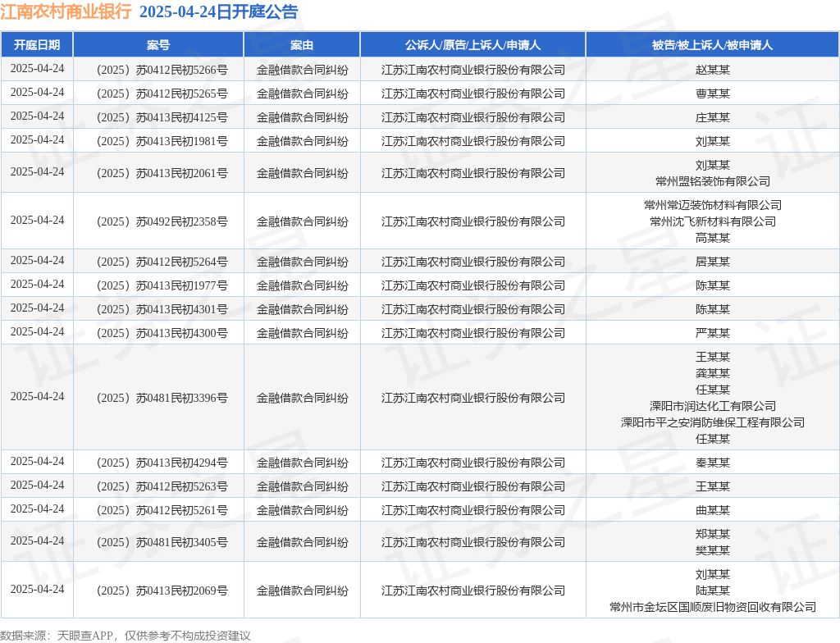
Task: Click the title 江南农村商业银行
Action: 66,11
